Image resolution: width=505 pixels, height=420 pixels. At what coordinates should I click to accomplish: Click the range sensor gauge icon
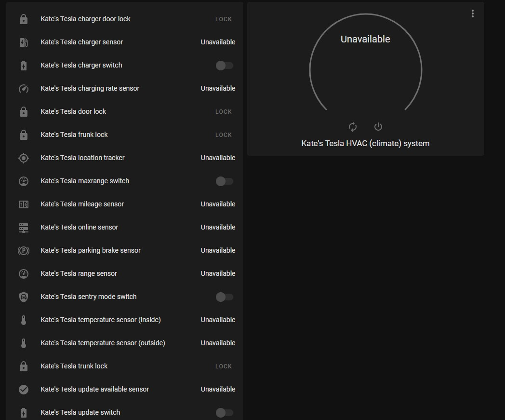click(x=24, y=274)
